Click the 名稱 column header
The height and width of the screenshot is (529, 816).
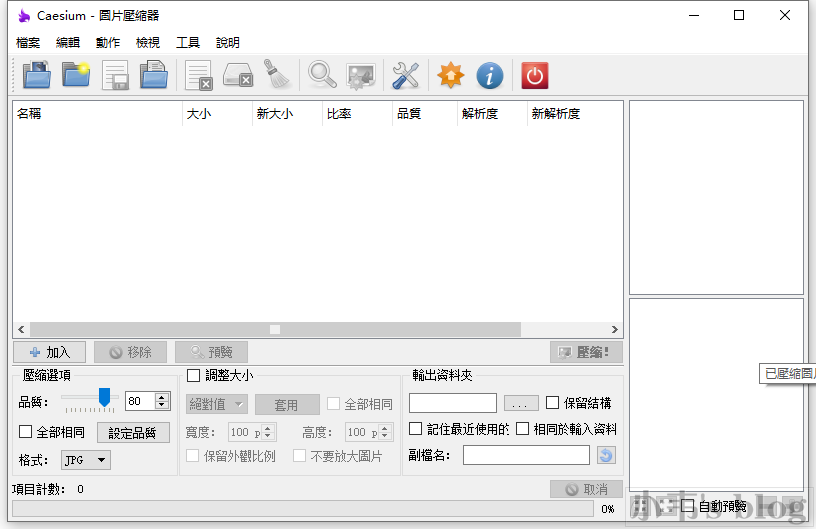[97, 113]
